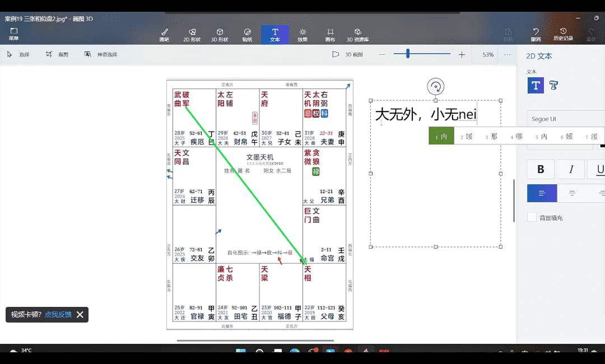The image size is (605, 364).
Task: Open the 3D 形状 shapes tool
Action: 220,35
